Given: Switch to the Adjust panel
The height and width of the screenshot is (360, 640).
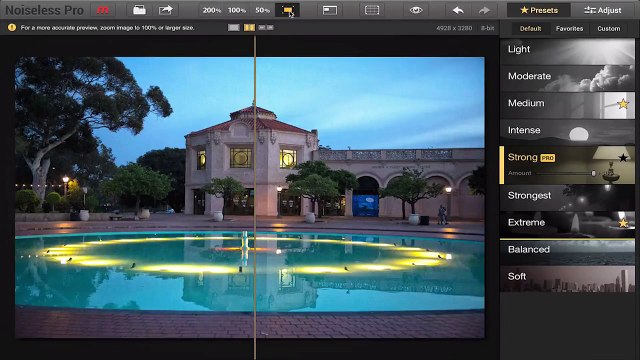Looking at the screenshot, I should pos(603,10).
